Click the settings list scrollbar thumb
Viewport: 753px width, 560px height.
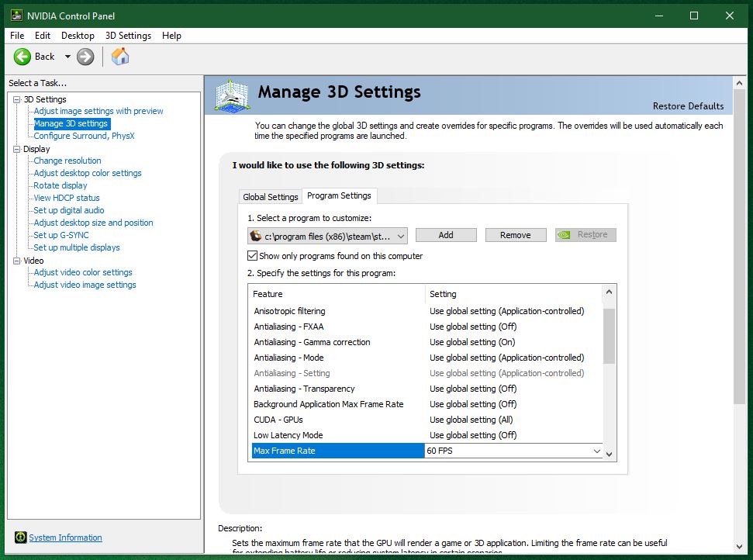[609, 335]
